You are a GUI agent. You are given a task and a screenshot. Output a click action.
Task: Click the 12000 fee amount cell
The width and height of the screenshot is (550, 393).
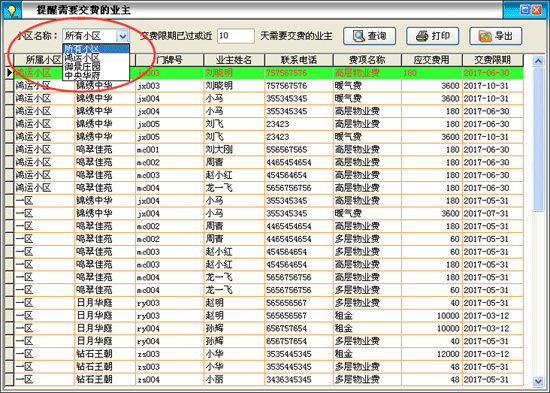click(x=448, y=354)
